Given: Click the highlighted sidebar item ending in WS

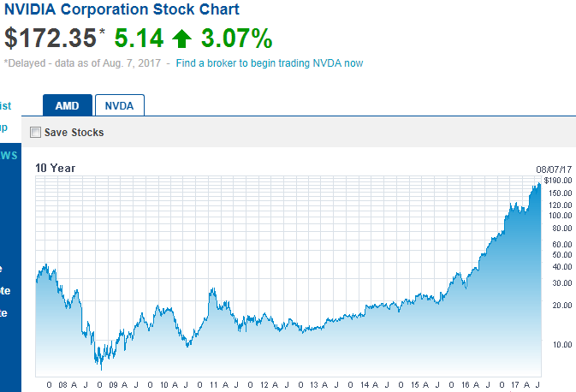Looking at the screenshot, I should [x=9, y=155].
